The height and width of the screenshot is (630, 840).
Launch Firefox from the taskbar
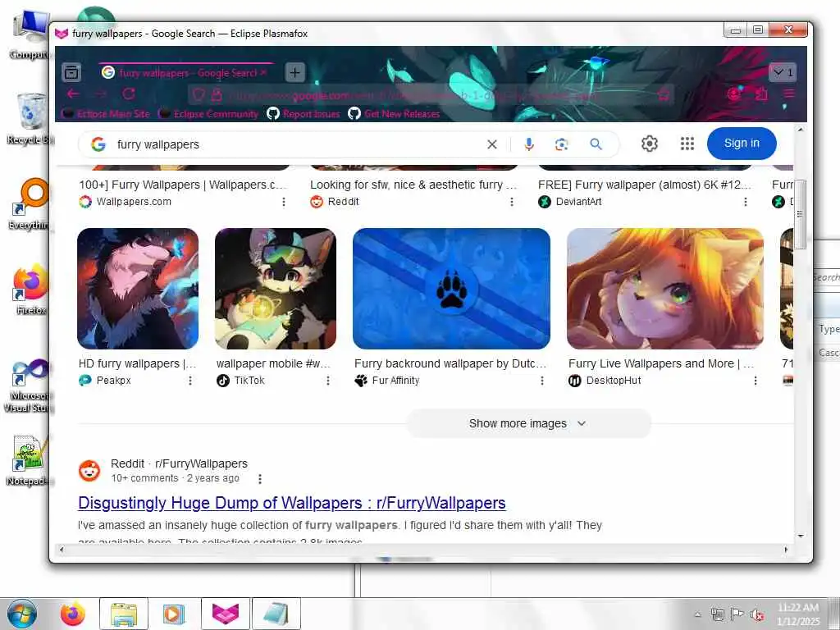(73, 614)
